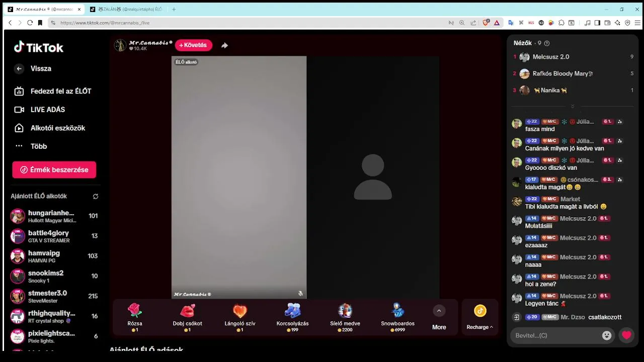
Task: Click the zoom magnifier icon in address bar
Action: click(x=462, y=23)
